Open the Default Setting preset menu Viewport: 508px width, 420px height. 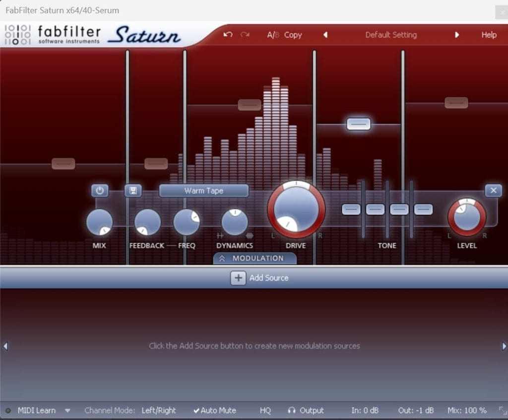point(391,35)
